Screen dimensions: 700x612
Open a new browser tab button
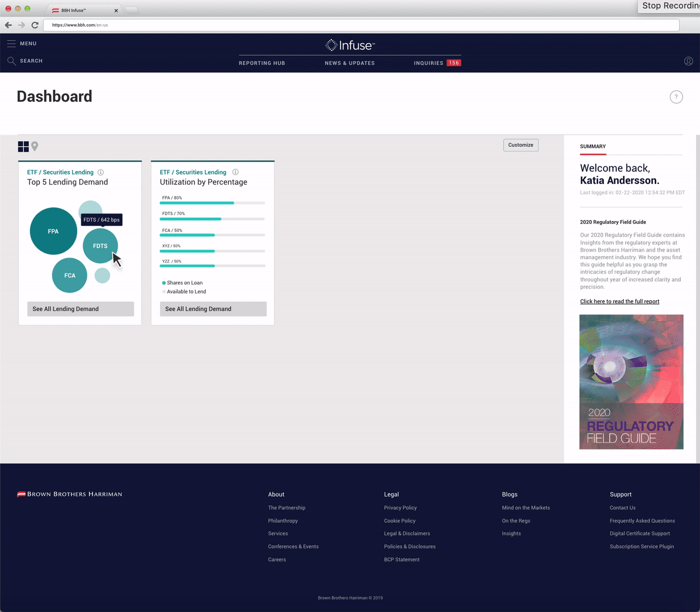tap(132, 10)
